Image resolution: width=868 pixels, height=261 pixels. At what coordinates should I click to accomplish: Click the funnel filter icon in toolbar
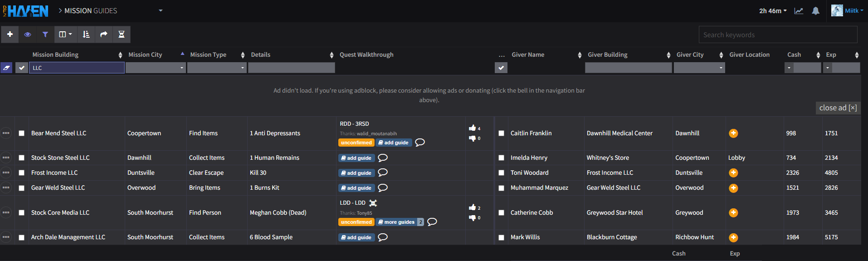tap(45, 34)
